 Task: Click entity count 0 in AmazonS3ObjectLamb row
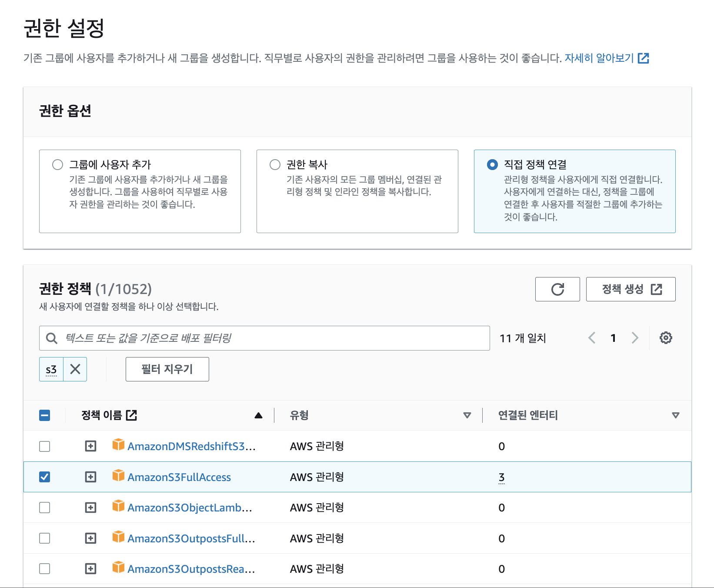[501, 508]
